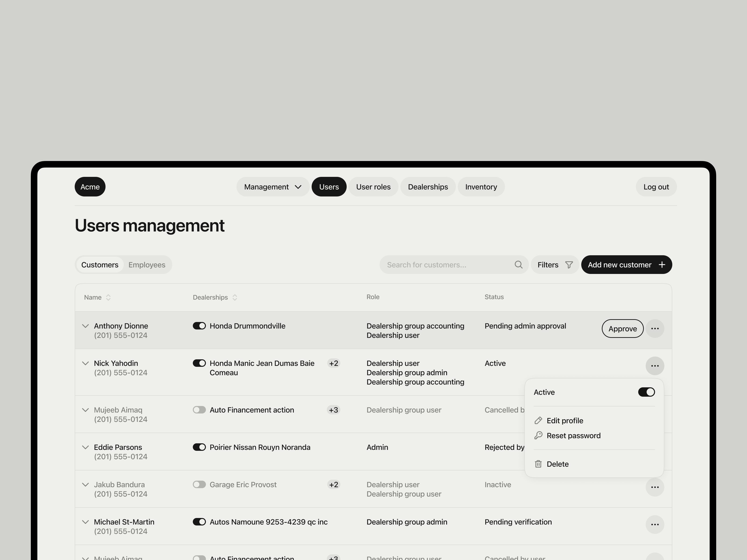Click the sort arrows on the Name column

tap(108, 297)
